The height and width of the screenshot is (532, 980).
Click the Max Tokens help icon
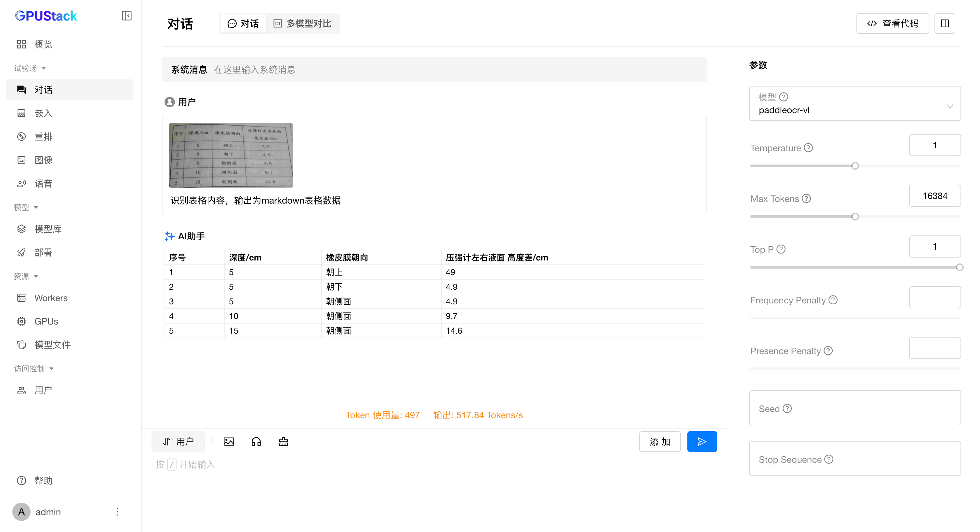tap(806, 199)
